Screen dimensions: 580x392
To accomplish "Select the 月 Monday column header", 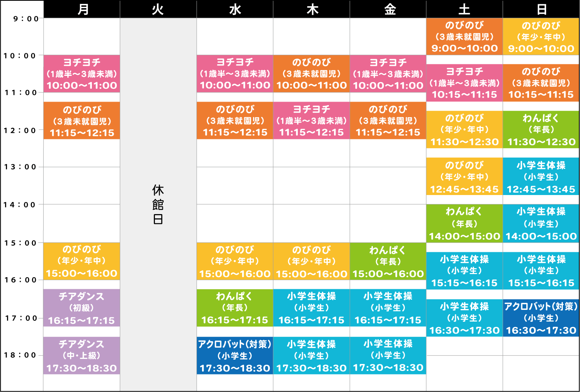I will tap(82, 9).
